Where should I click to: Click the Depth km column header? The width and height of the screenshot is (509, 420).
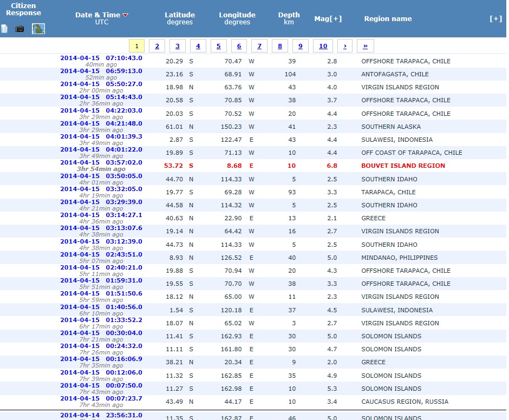click(289, 18)
